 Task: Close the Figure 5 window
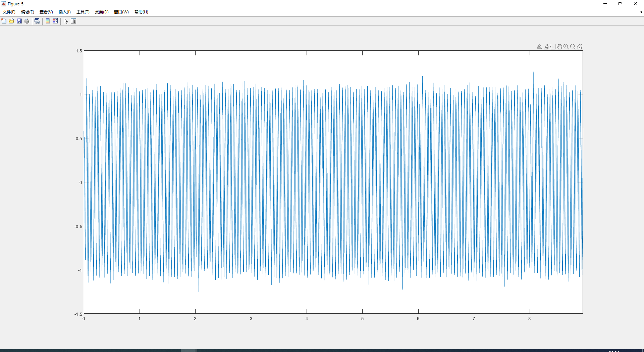click(636, 4)
